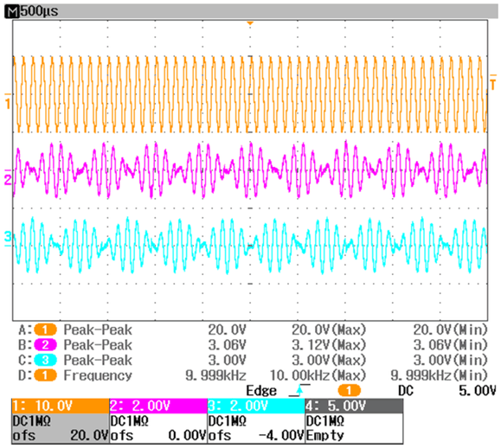The image size is (501, 448).
Task: Click the 3.00V(Max) value in row C
Action: (329, 360)
